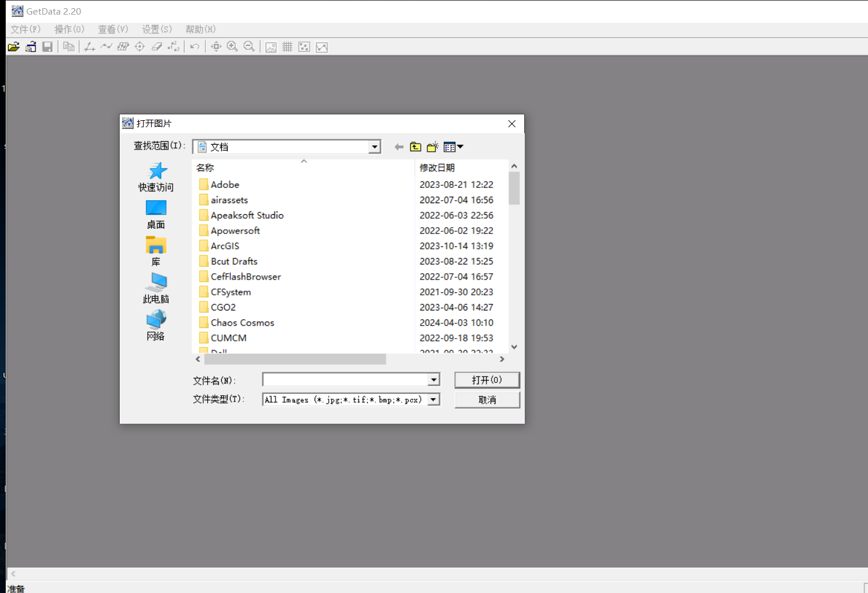
Task: Click the file list scroll right arrow
Action: tap(502, 359)
